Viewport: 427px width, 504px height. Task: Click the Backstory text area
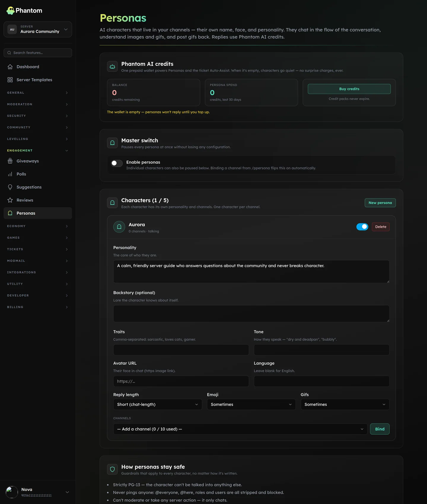251,314
